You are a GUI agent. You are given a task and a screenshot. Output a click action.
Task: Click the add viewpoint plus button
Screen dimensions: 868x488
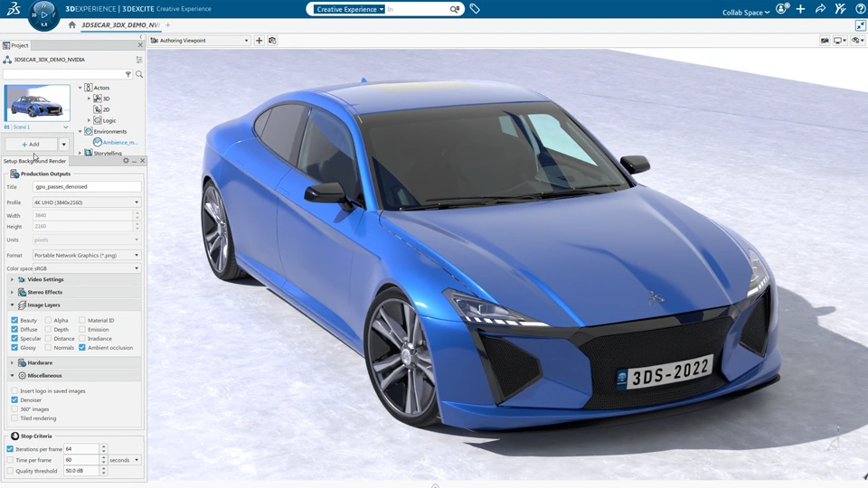[x=259, y=41]
